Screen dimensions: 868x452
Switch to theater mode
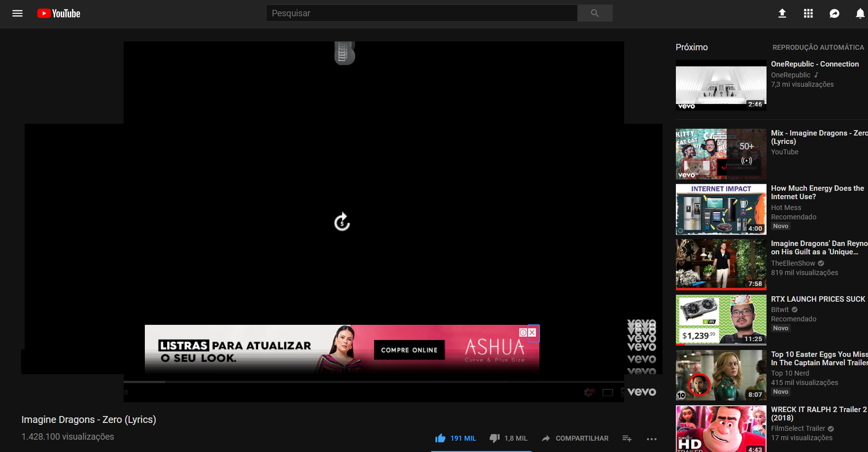coord(607,392)
